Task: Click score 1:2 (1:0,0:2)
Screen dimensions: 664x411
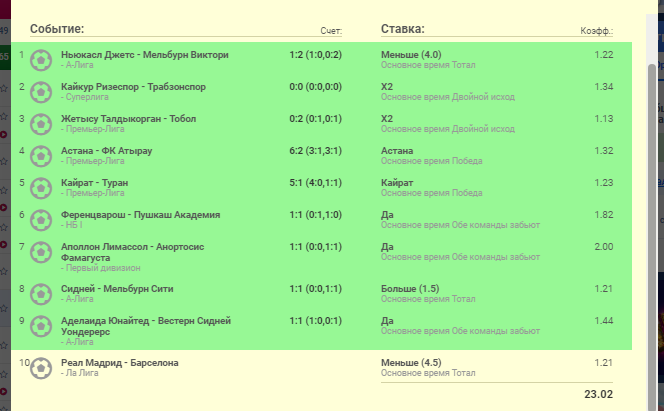Action: 315,55
